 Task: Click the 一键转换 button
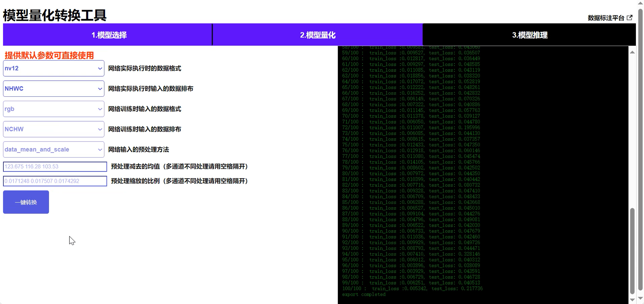(26, 202)
